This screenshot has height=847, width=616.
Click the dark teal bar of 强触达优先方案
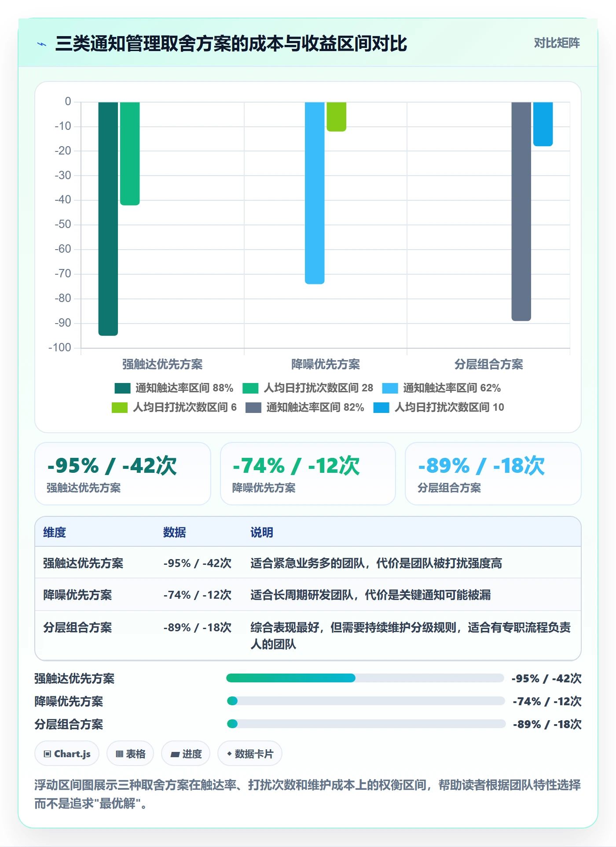[x=108, y=219]
